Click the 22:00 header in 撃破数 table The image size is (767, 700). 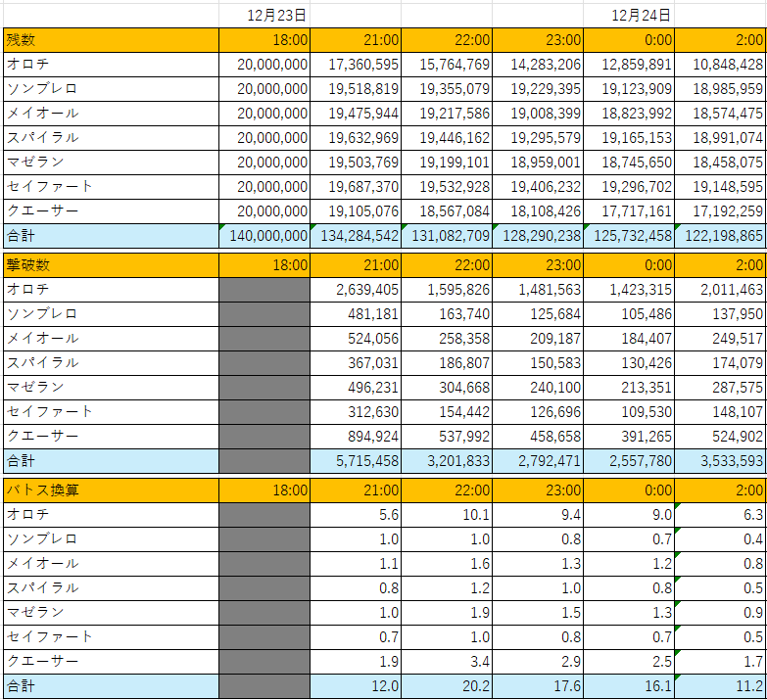pyautogui.click(x=447, y=265)
